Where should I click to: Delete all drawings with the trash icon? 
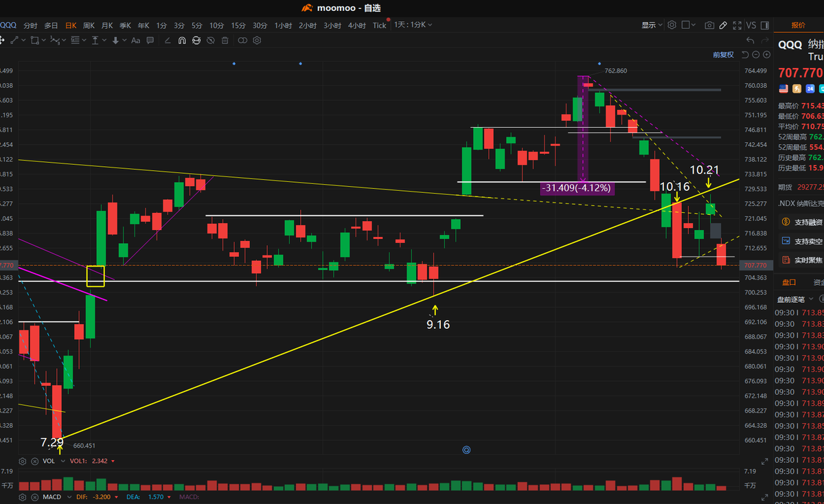click(x=225, y=41)
